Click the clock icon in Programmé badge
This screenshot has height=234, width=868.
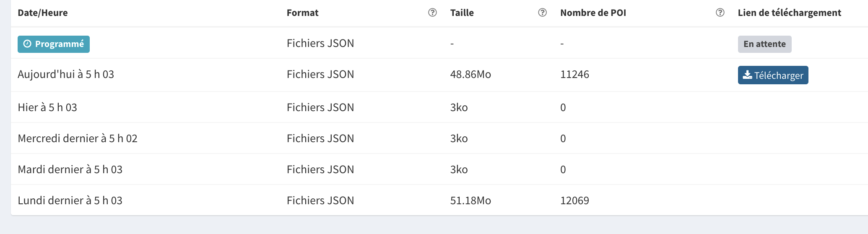coord(27,44)
